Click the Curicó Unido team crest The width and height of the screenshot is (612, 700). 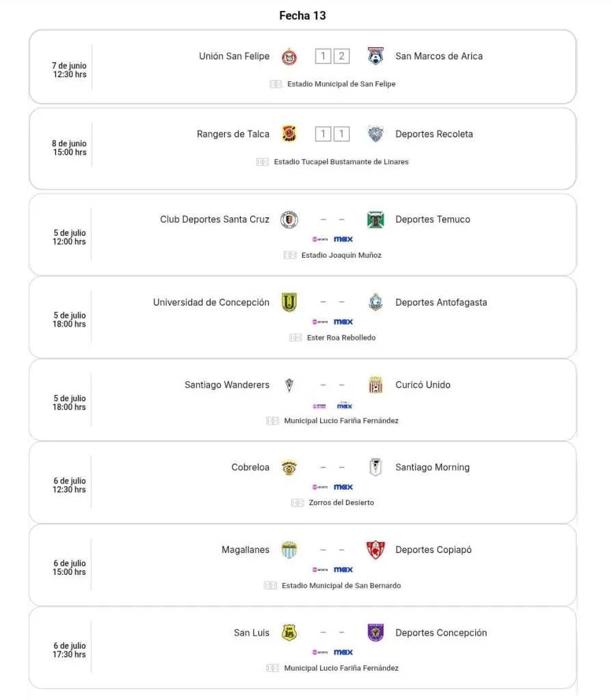[x=375, y=386]
